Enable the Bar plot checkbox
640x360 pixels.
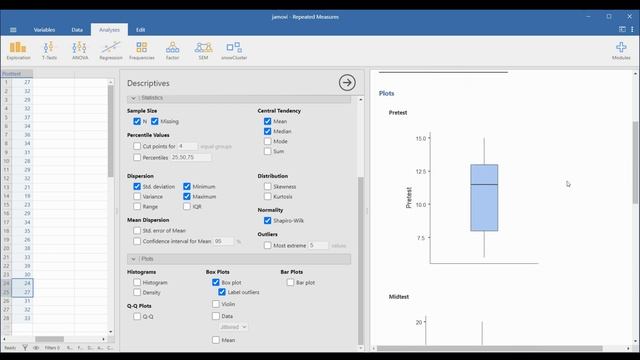tap(290, 282)
